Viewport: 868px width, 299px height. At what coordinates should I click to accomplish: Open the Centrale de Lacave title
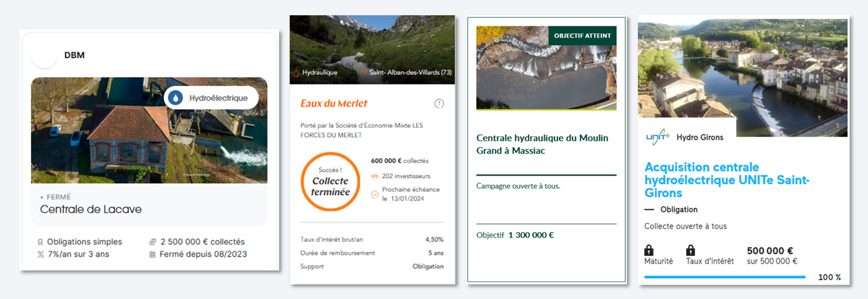pyautogui.click(x=91, y=209)
